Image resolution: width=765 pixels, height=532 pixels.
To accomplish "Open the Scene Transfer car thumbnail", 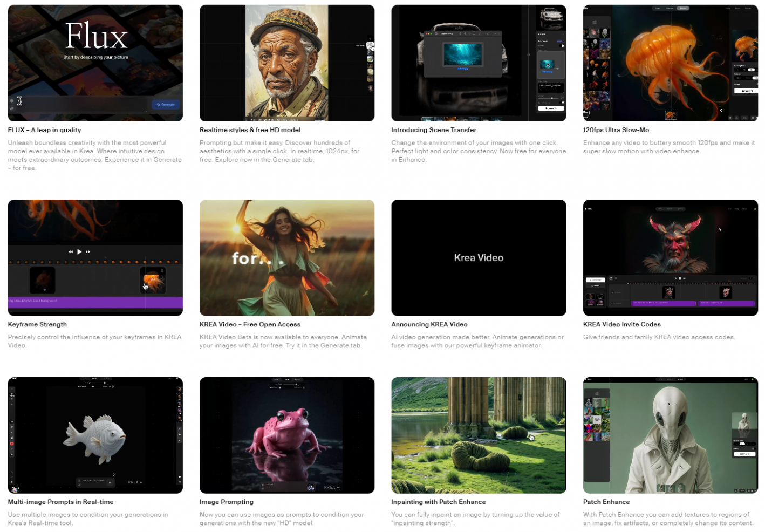I will [x=479, y=63].
